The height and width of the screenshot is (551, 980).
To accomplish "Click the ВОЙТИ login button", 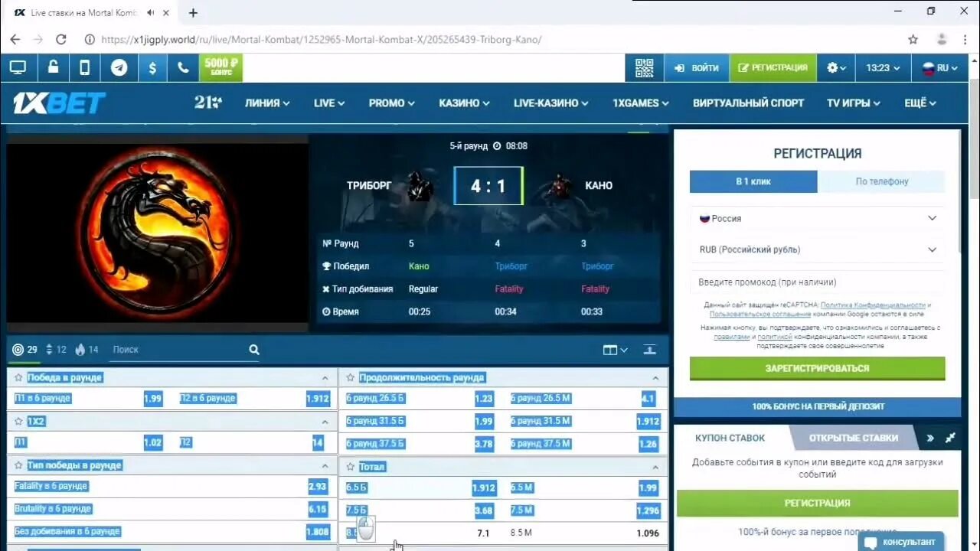I will 696,67.
